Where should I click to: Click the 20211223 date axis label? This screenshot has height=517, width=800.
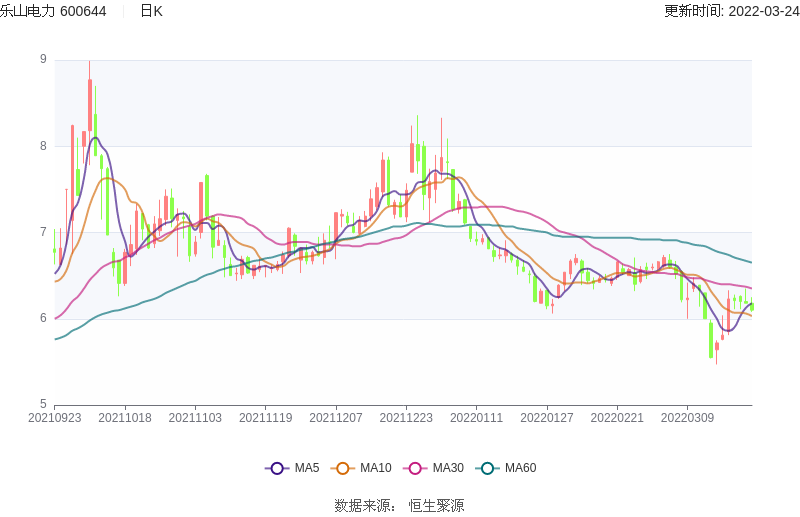(407, 418)
